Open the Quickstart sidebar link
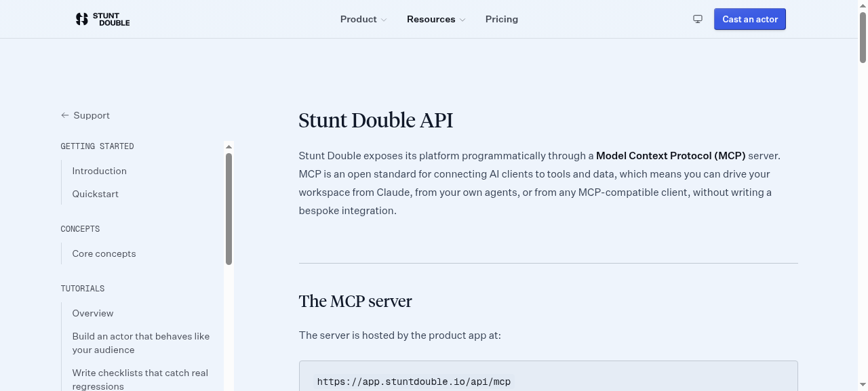868x391 pixels. click(96, 194)
